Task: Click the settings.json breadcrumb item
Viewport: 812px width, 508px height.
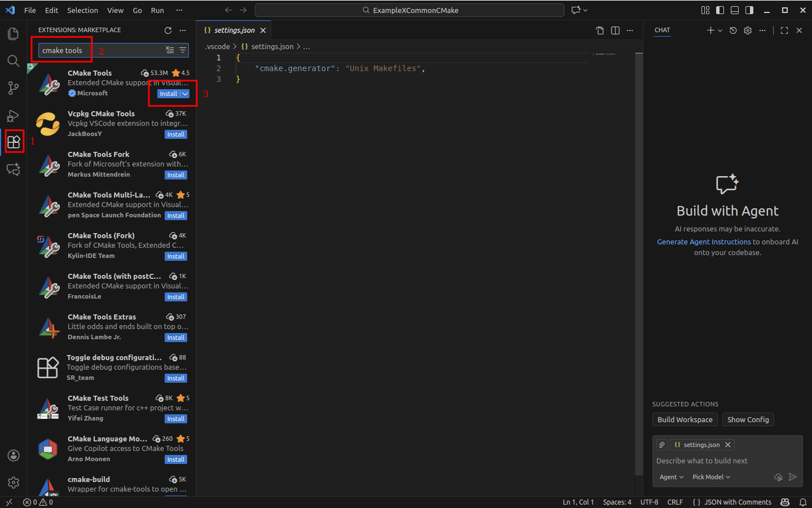Action: (x=267, y=46)
